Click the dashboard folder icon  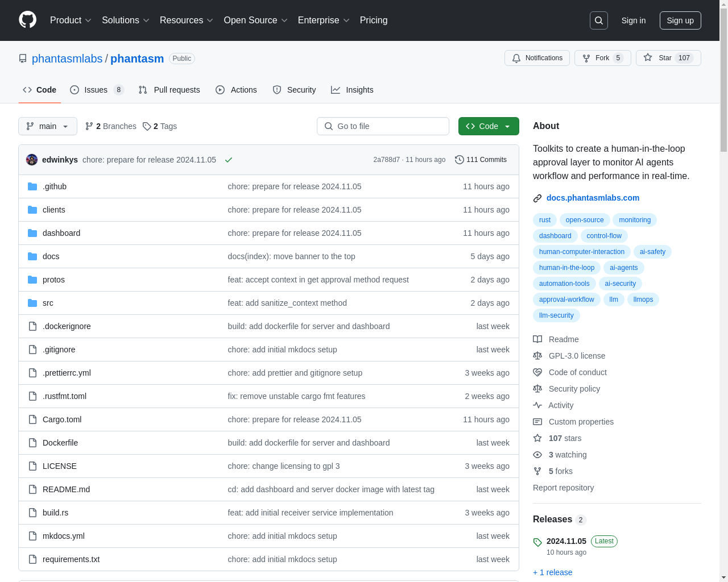[x=32, y=233]
